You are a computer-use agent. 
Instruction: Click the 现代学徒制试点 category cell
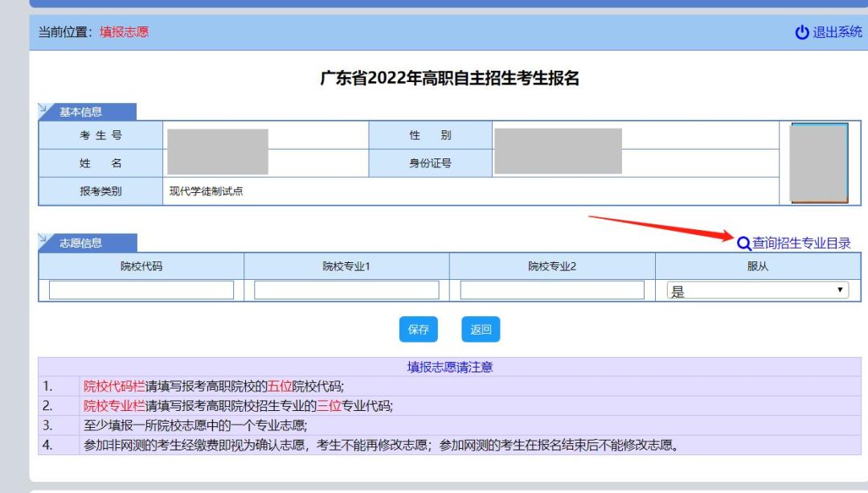tap(207, 191)
